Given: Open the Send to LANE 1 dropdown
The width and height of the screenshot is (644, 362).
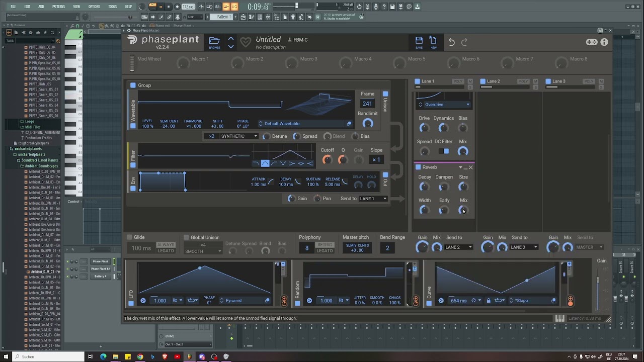Looking at the screenshot, I should click(x=373, y=199).
